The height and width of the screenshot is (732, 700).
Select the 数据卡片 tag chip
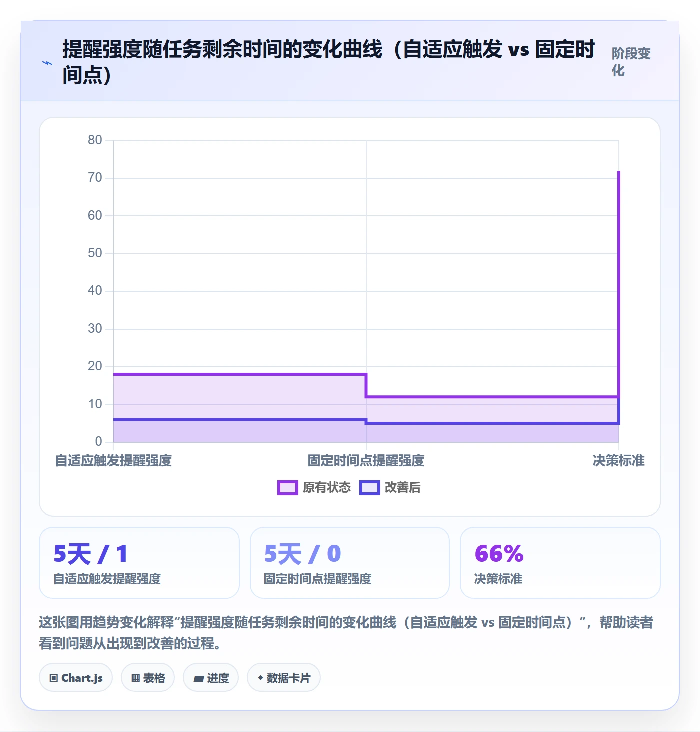[x=284, y=678]
